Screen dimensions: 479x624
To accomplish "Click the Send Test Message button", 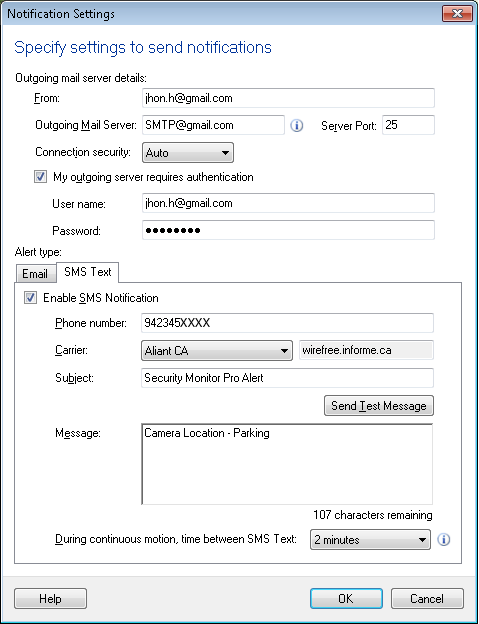I will [x=379, y=406].
